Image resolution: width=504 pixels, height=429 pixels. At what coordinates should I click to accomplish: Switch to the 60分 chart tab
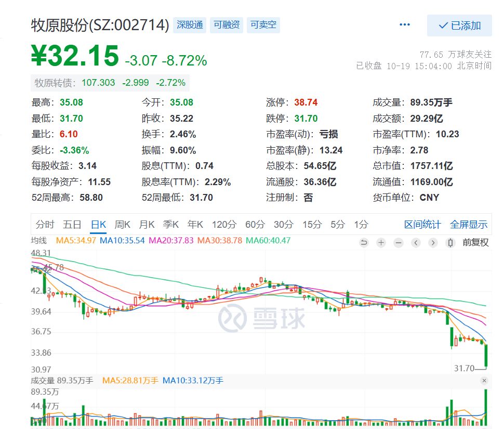[x=255, y=224]
